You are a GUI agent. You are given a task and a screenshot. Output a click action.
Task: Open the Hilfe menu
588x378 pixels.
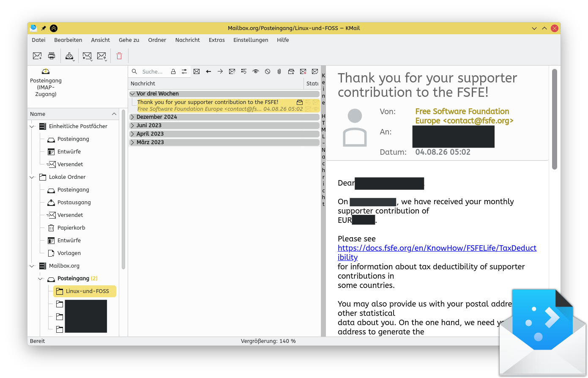pyautogui.click(x=283, y=40)
